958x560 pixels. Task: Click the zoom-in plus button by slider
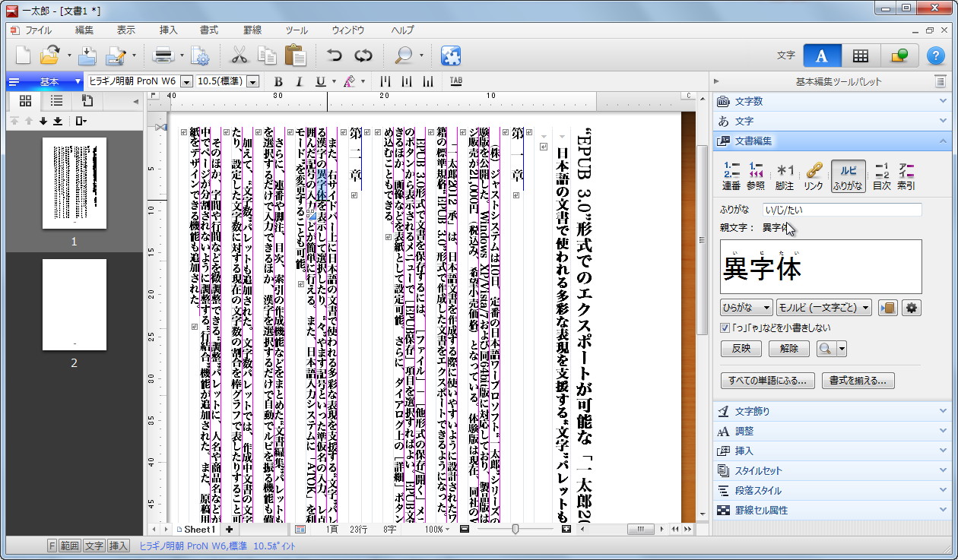click(x=566, y=529)
